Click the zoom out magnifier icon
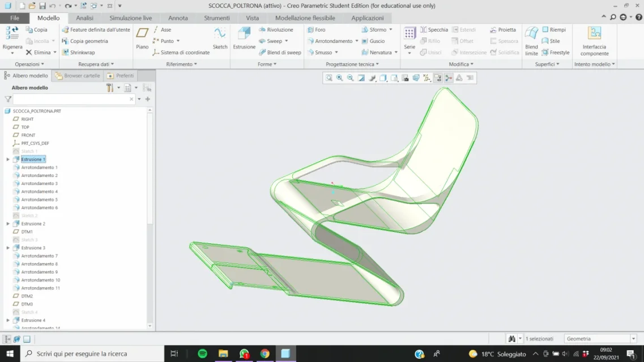The width and height of the screenshot is (644, 362). click(x=351, y=78)
